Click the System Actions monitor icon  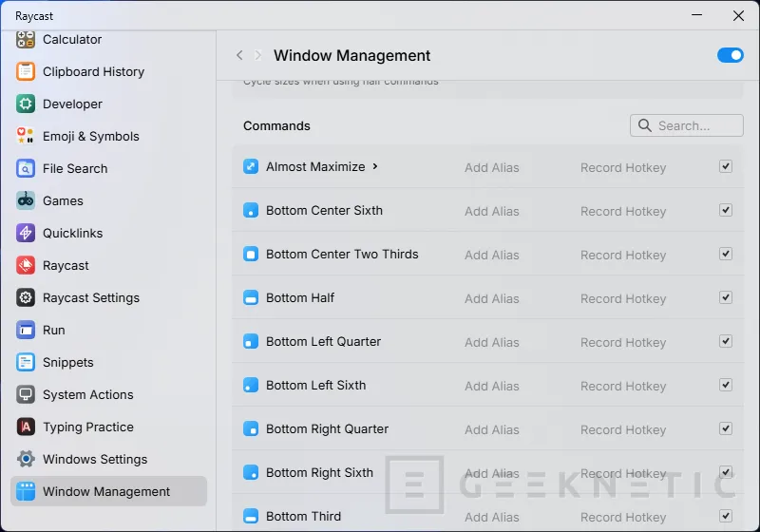coord(26,394)
